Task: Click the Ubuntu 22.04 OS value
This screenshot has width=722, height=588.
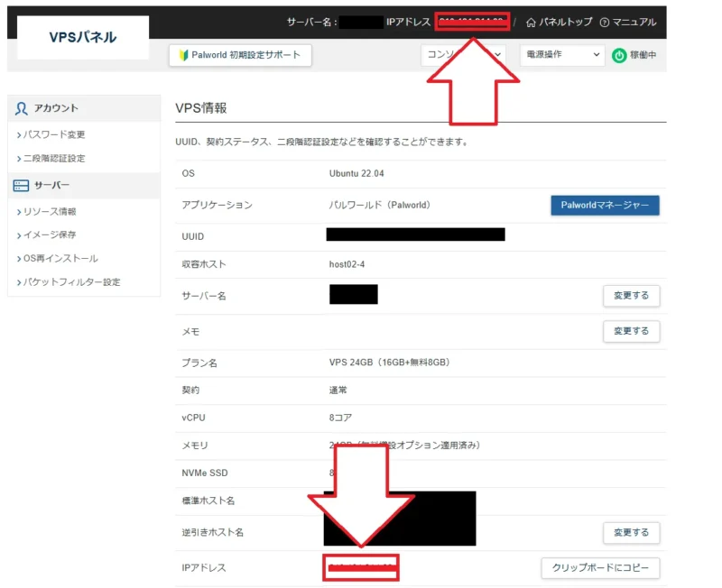Action: pos(356,173)
